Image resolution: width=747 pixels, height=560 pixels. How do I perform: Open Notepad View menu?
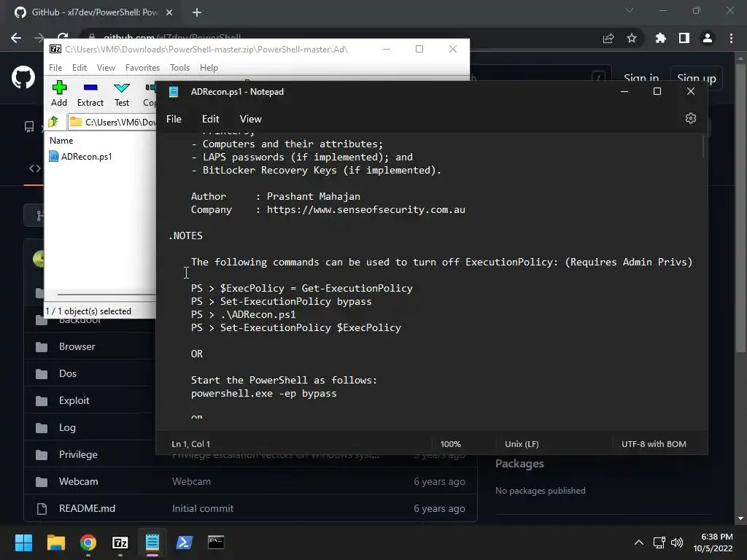coord(251,119)
